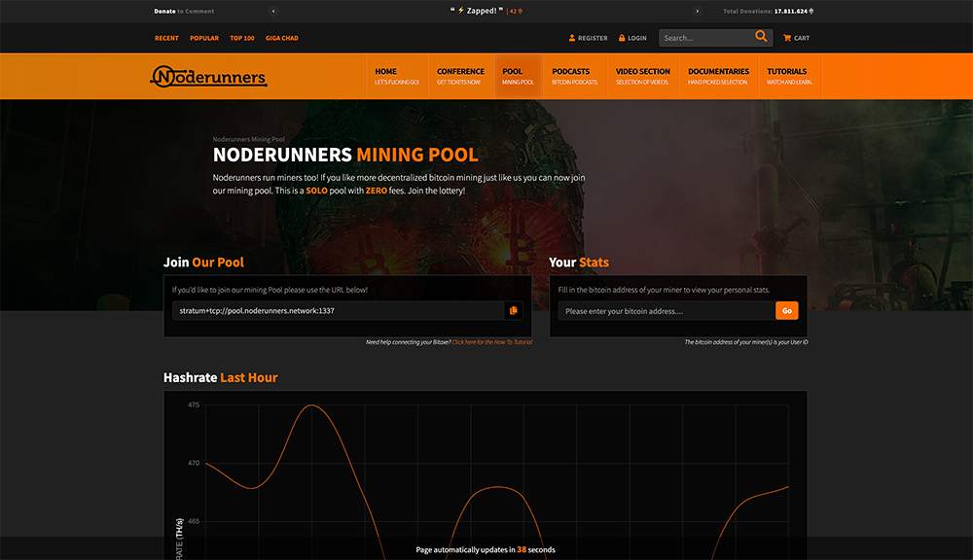View the Top 100 link

point(242,38)
